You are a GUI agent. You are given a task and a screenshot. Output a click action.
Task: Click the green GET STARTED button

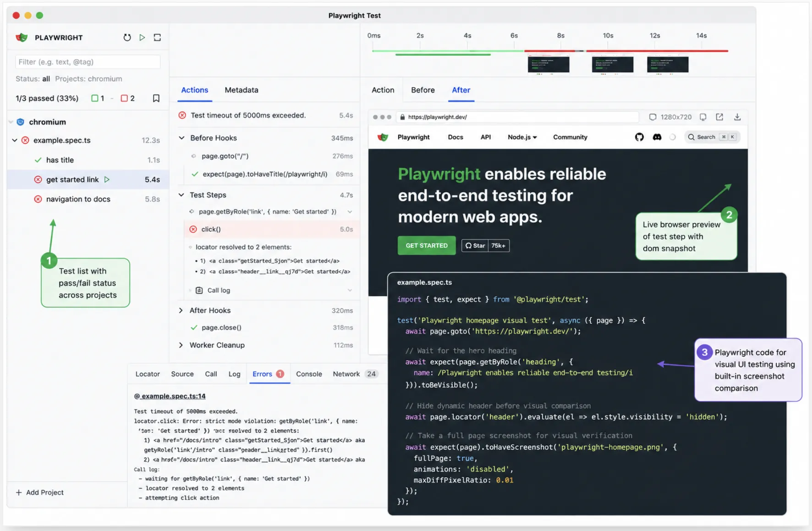pos(427,246)
